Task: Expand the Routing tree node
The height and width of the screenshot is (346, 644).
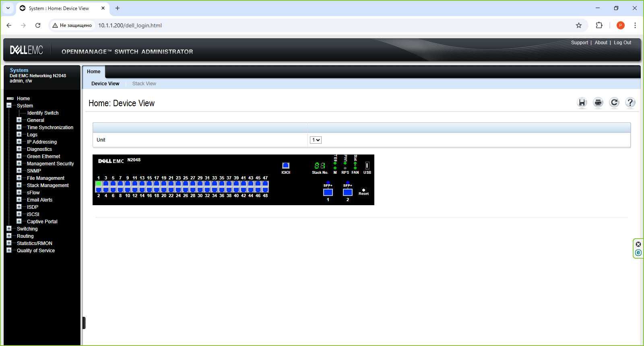Action: (x=9, y=236)
